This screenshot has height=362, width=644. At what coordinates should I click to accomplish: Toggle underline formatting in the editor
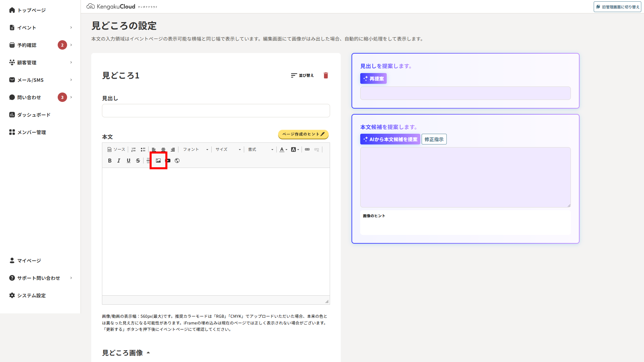(128, 161)
